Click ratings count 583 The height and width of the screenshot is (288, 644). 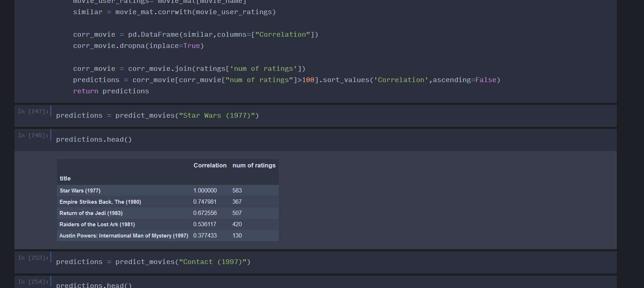pos(237,191)
